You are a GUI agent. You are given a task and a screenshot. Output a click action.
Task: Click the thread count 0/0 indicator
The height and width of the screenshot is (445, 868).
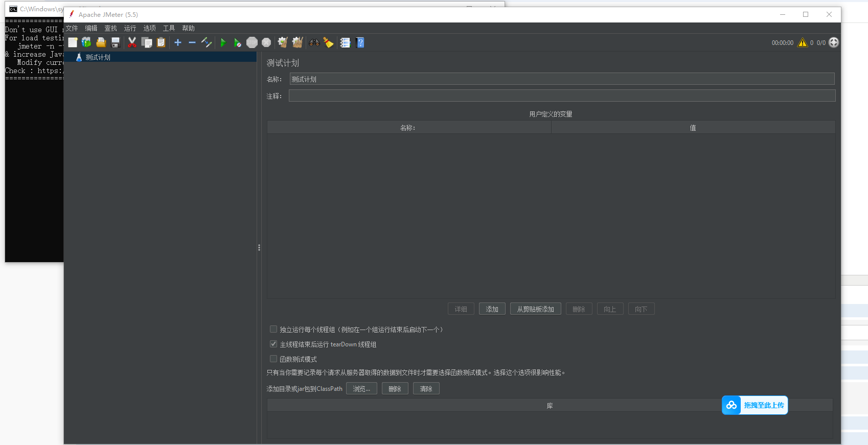coord(821,43)
